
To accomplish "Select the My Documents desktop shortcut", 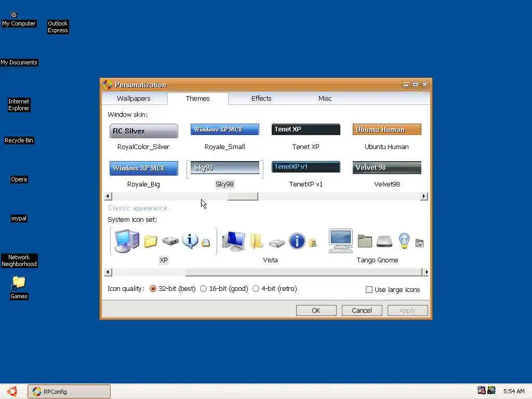I will tap(19, 62).
